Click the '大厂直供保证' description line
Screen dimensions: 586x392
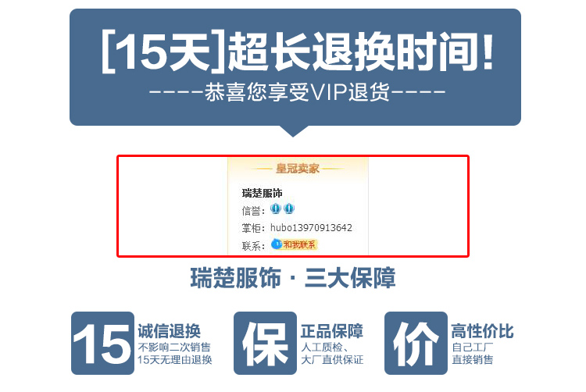pos(332,360)
